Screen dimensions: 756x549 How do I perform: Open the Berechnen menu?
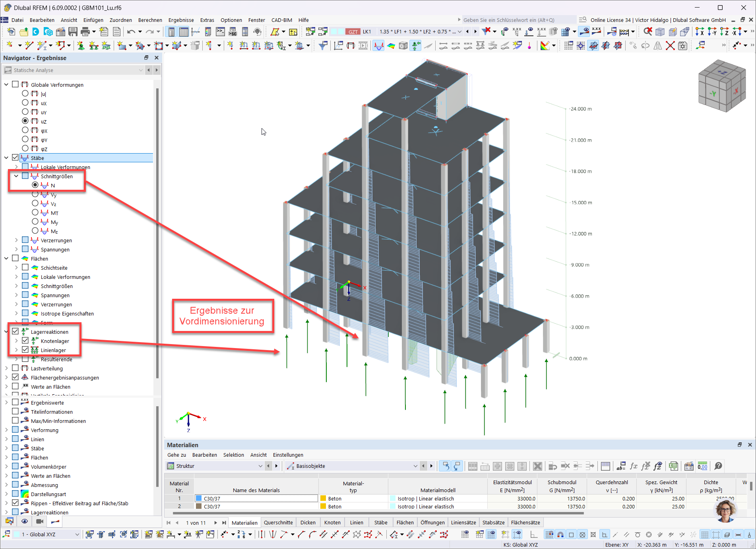(150, 20)
